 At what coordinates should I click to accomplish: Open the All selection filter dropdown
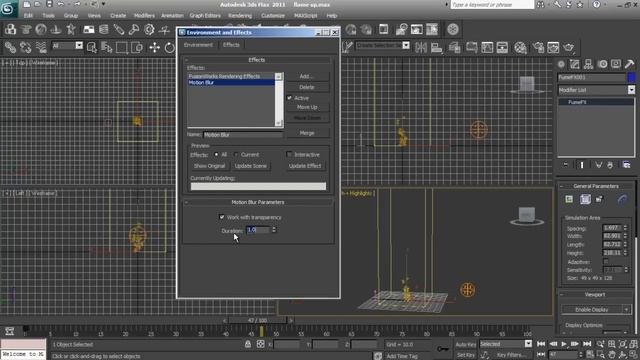(79, 46)
